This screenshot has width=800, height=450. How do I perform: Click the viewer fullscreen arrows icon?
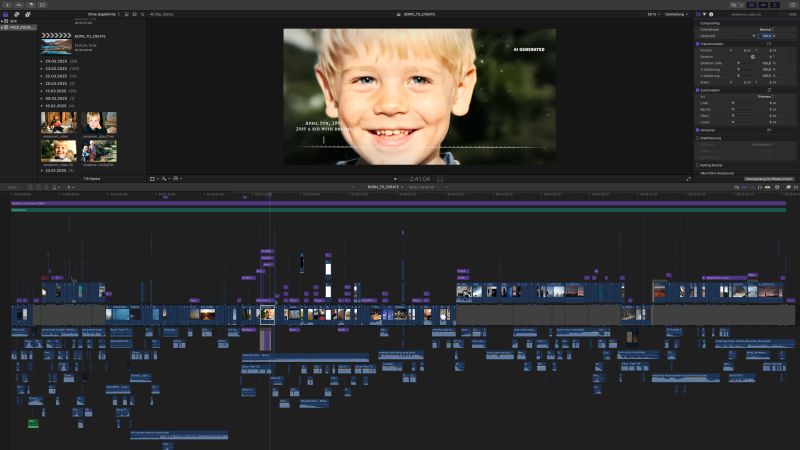[688, 179]
